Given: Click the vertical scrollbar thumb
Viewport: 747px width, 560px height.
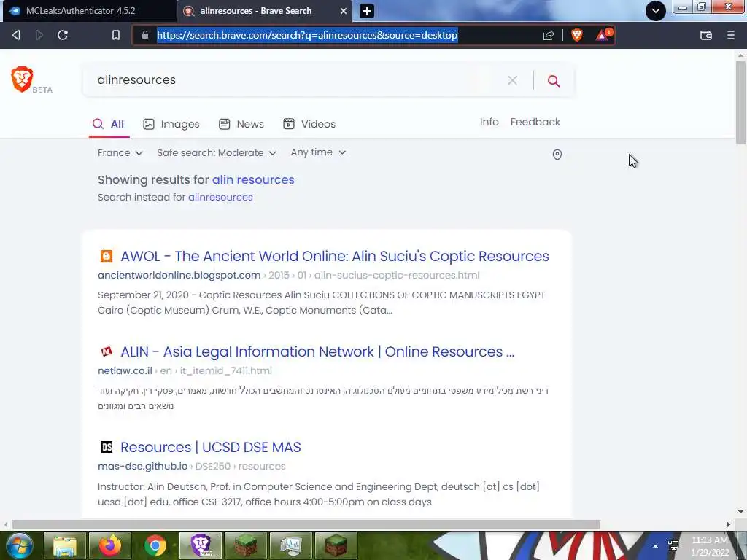Looking at the screenshot, I should 740,102.
